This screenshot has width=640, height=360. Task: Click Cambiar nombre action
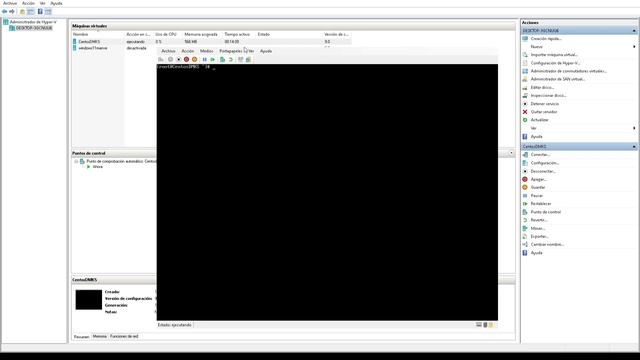(547, 244)
